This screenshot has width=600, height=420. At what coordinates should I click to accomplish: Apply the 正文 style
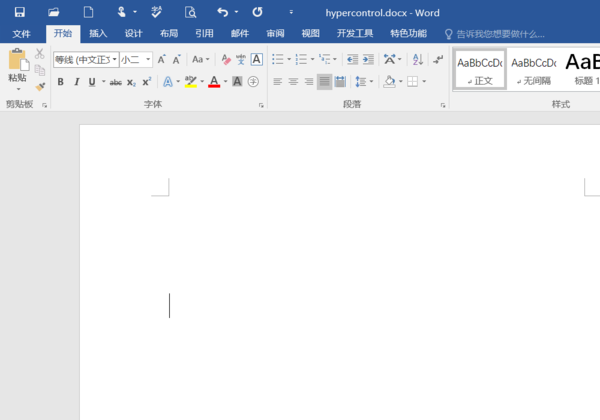[479, 69]
